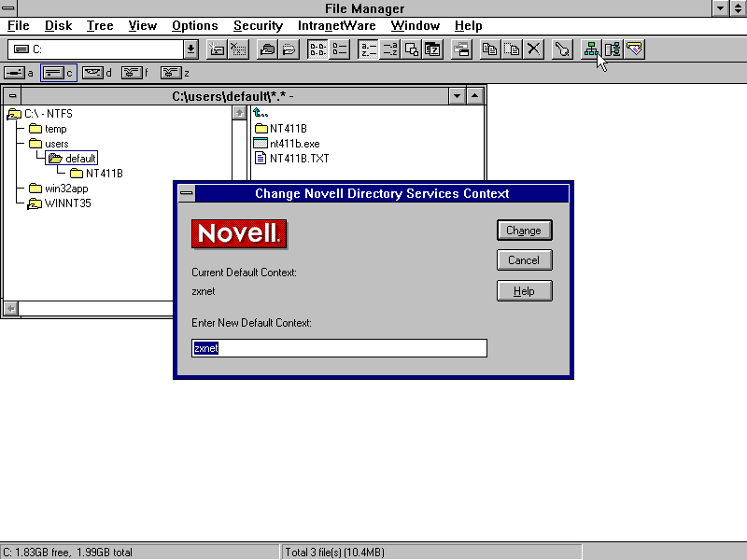Select NT411B folder in file list
This screenshot has height=560, width=747.
[281, 129]
